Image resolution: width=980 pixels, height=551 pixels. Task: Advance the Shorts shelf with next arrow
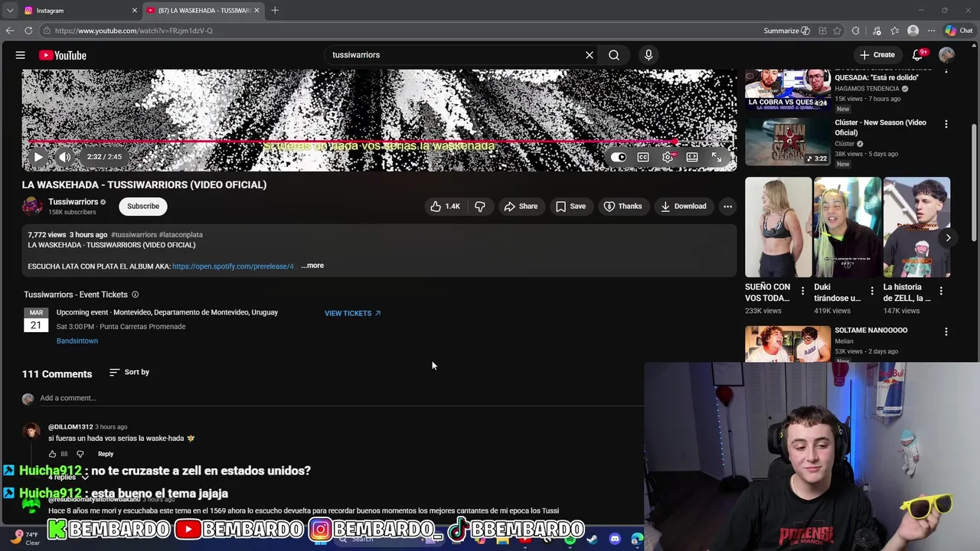click(x=948, y=237)
